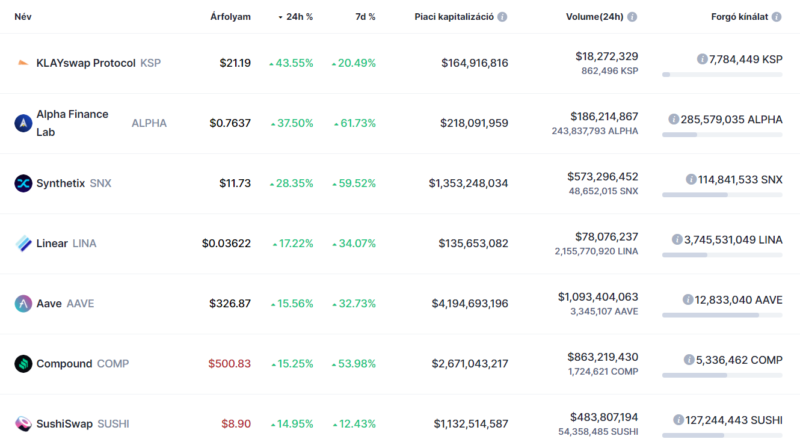Click the Synthetix coin logo
This screenshot has width=800, height=445.
point(23,183)
